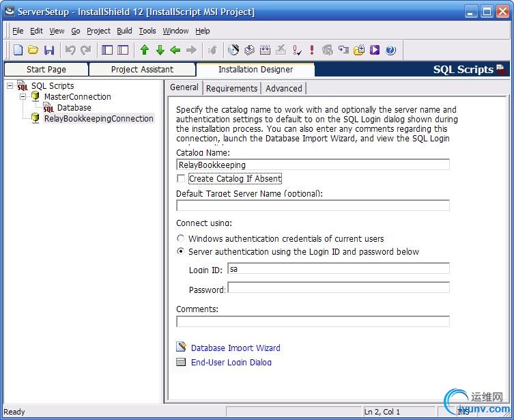Screen dimensions: 514x420
Task: Open the Project menu
Action: tap(98, 31)
